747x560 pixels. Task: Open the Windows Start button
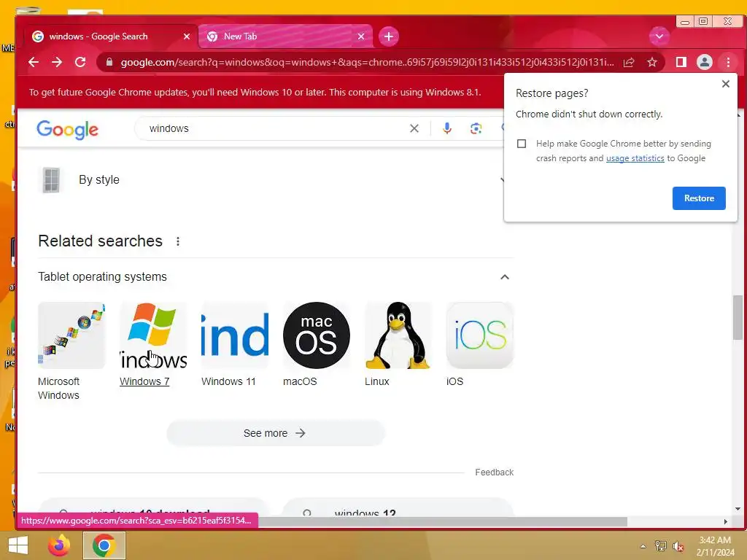[18, 545]
